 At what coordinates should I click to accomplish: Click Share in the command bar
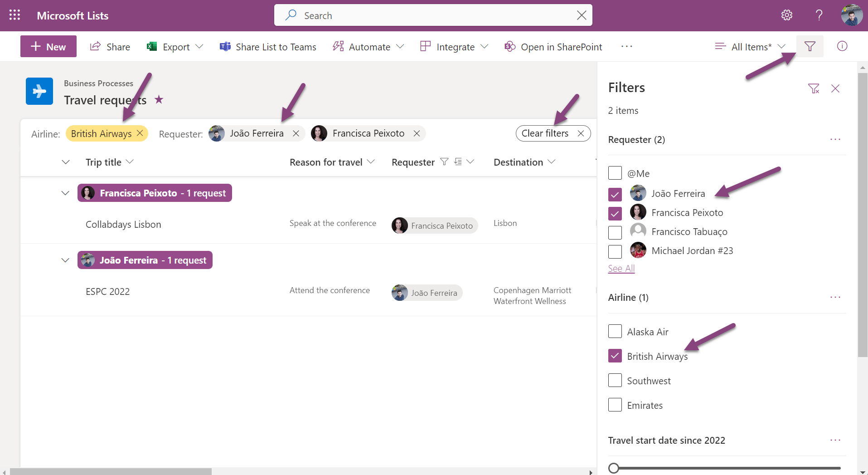pos(110,47)
